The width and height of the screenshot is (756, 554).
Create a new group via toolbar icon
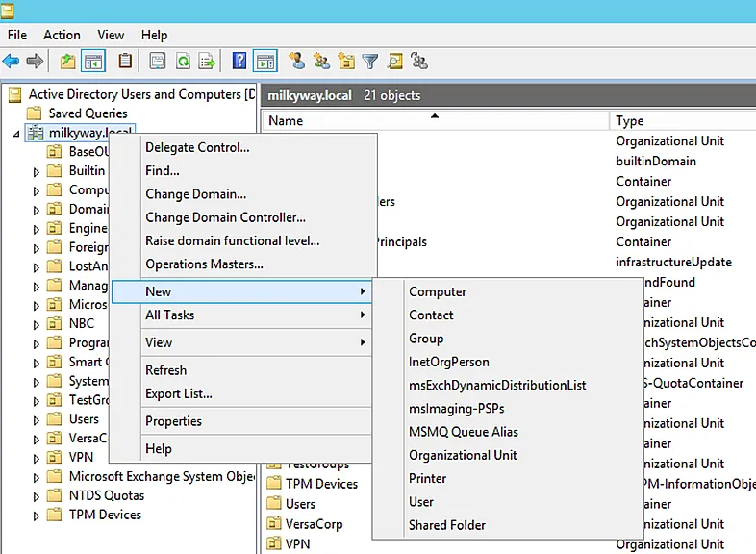tap(321, 62)
